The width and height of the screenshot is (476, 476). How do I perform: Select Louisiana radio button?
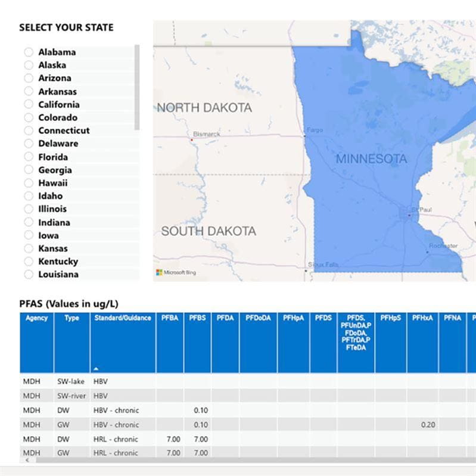pyautogui.click(x=29, y=275)
